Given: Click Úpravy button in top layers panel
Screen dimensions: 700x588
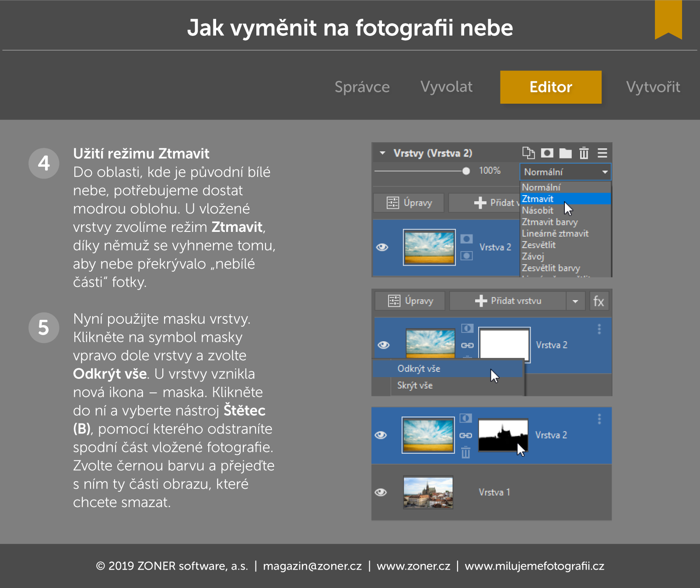Looking at the screenshot, I should pos(409,203).
